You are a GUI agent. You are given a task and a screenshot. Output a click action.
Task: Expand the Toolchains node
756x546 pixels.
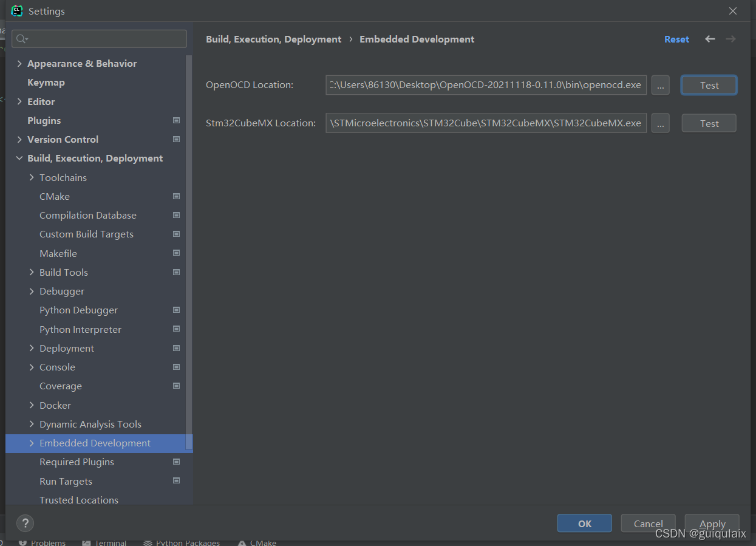coord(32,177)
